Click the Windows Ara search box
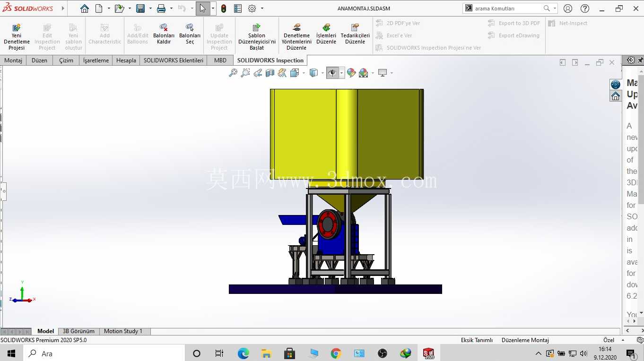The height and width of the screenshot is (361, 644). pyautogui.click(x=104, y=353)
